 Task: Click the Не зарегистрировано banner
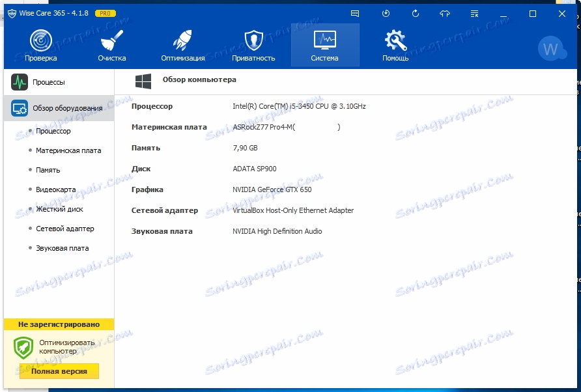click(59, 324)
